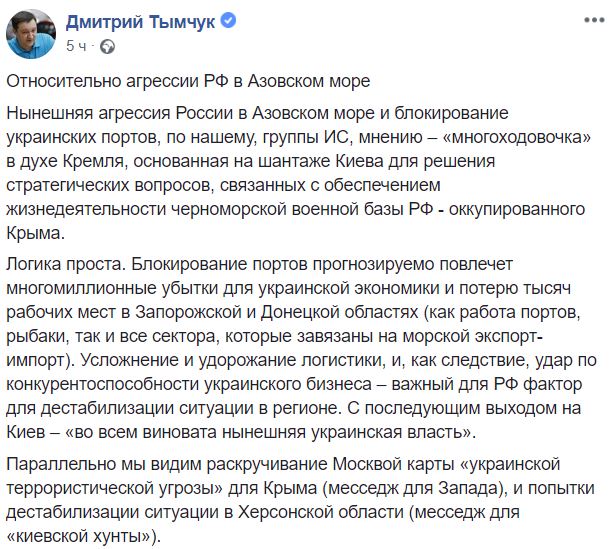615x549 pixels.
Task: Click the paragraph starting 'Параллельно мы видим'
Action: (x=300, y=500)
